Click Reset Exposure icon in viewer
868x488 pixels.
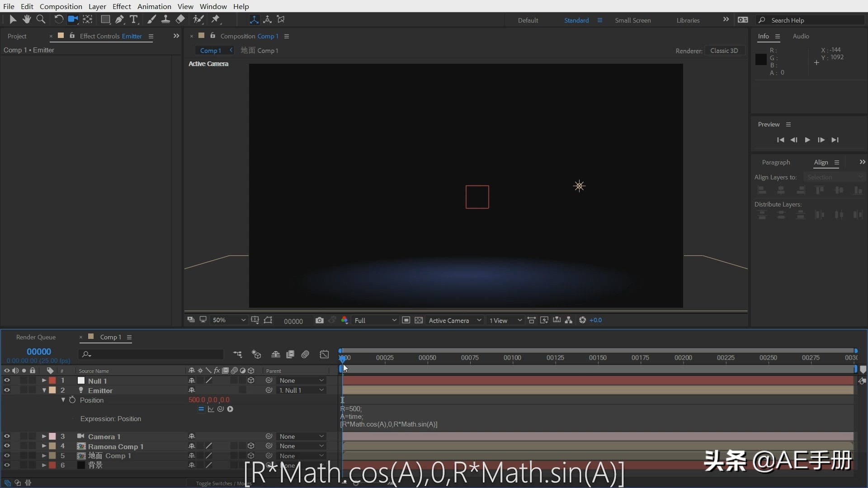(583, 320)
